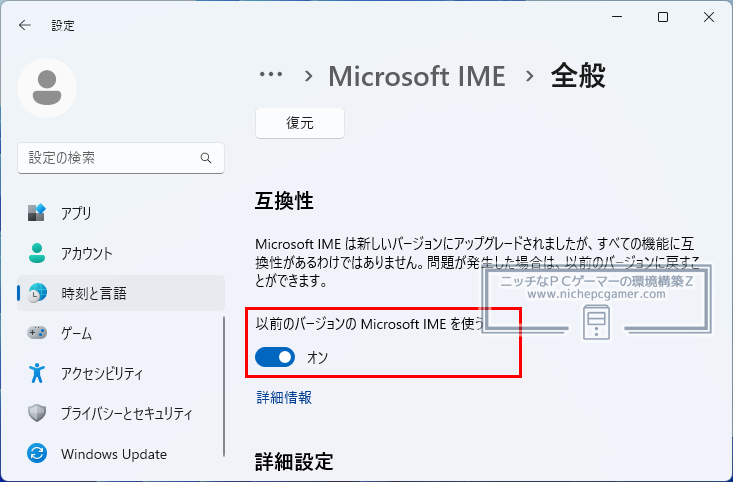Click the Windows Update sync icon
733x482 pixels.
click(37, 453)
